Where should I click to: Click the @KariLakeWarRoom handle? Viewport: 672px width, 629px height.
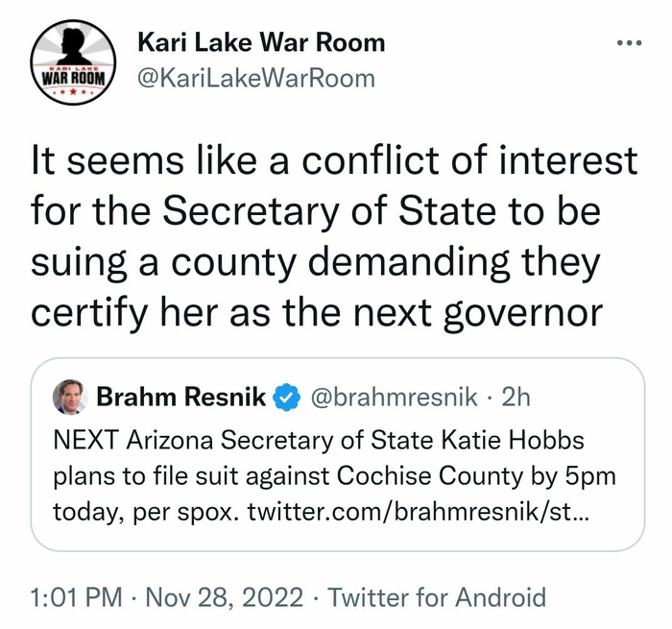click(256, 78)
